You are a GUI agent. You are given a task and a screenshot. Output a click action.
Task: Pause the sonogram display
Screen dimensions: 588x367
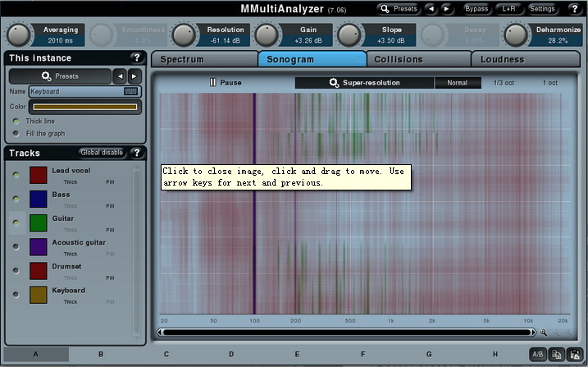[226, 83]
